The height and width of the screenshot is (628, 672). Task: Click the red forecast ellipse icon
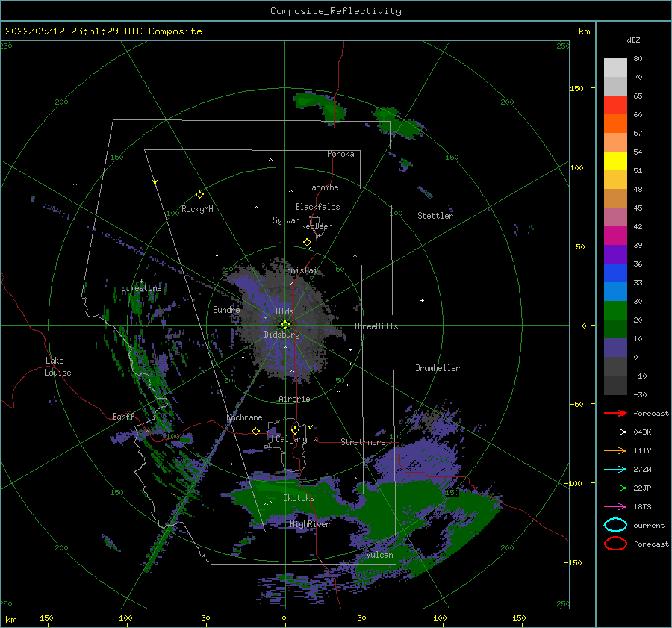615,544
